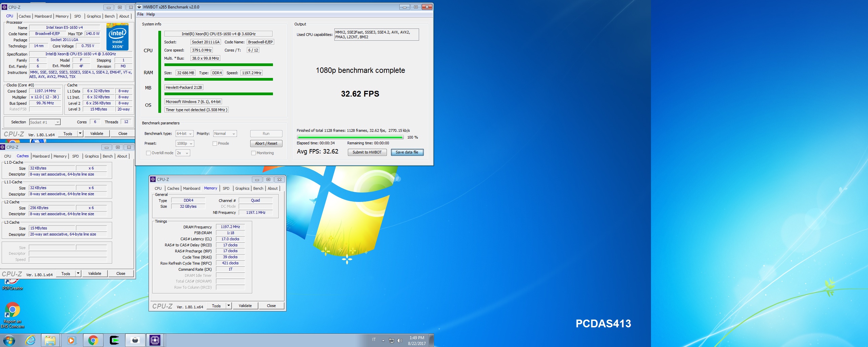
Task: Click the Core speed 3791.0 MHz field
Action: 202,50
